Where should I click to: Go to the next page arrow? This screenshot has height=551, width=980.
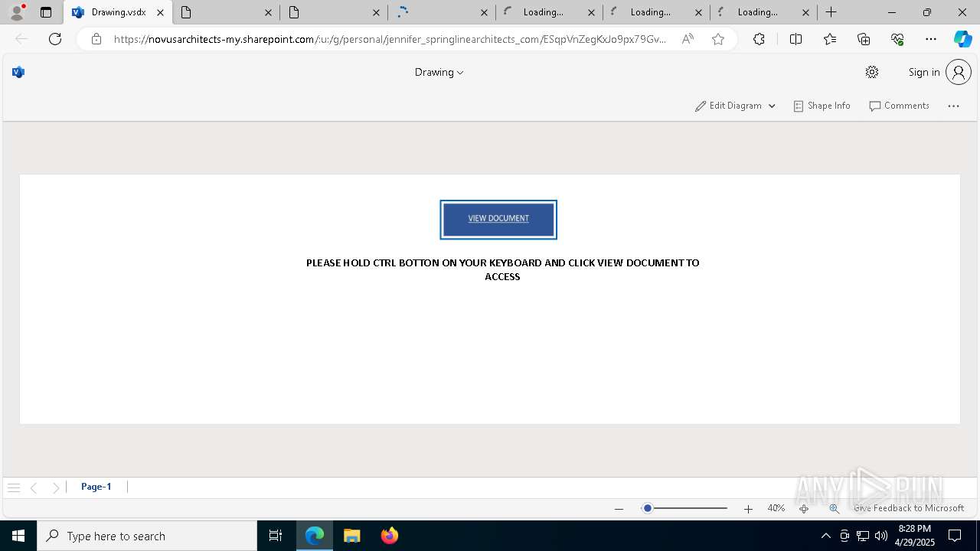(x=56, y=487)
